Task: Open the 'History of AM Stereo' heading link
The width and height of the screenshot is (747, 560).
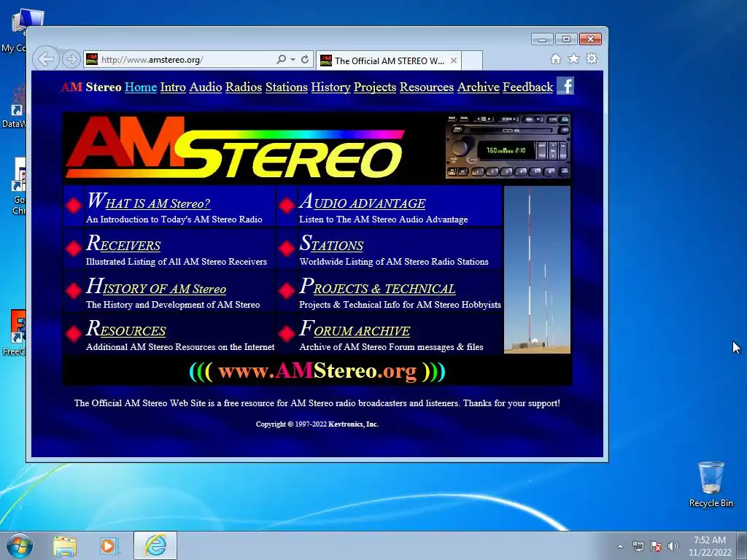Action: [x=156, y=287]
